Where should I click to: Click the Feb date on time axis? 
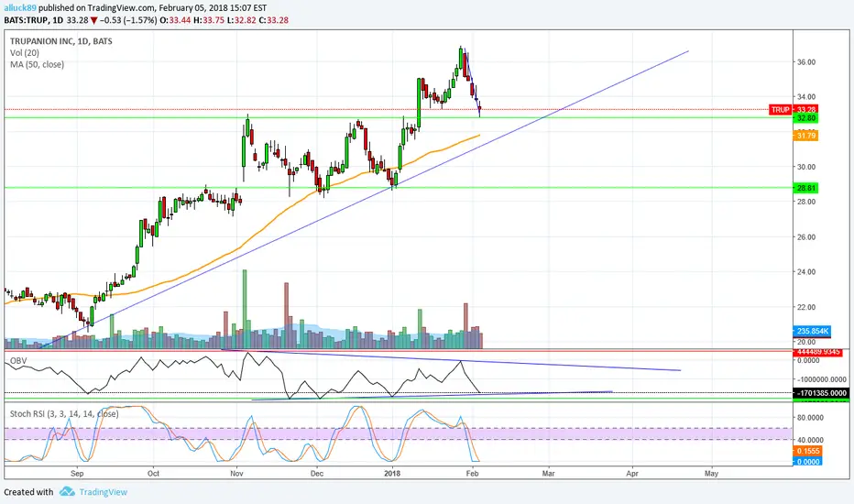coord(472,473)
